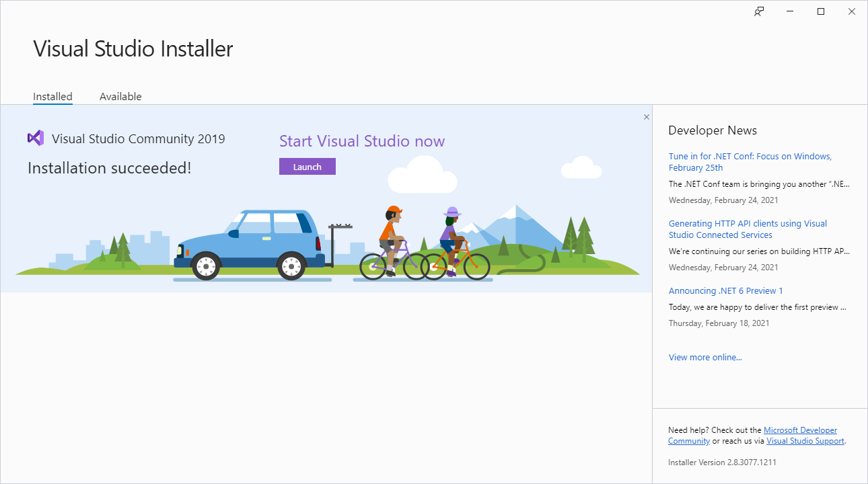
Task: Click the Thursday, February 18, 2021 date
Action: (x=719, y=323)
